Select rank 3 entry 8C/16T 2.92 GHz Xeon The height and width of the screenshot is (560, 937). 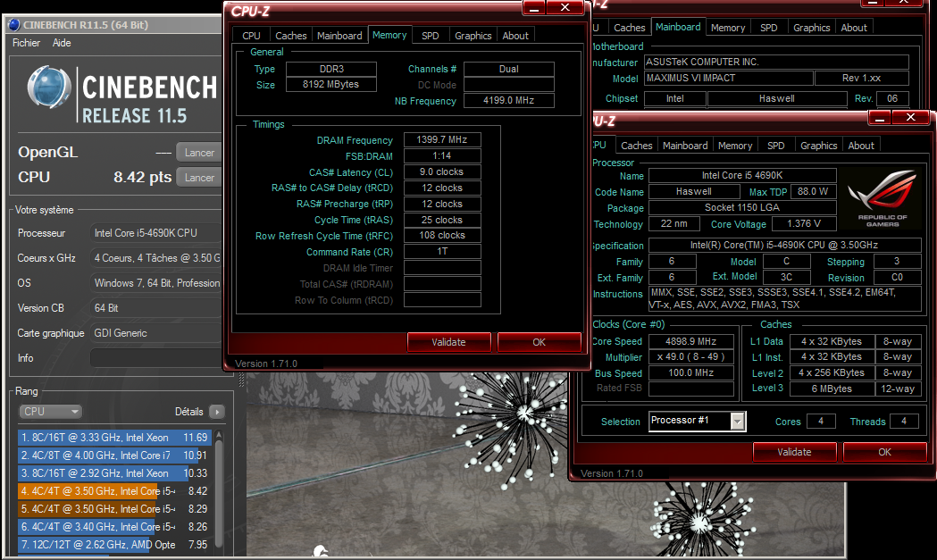click(x=114, y=473)
